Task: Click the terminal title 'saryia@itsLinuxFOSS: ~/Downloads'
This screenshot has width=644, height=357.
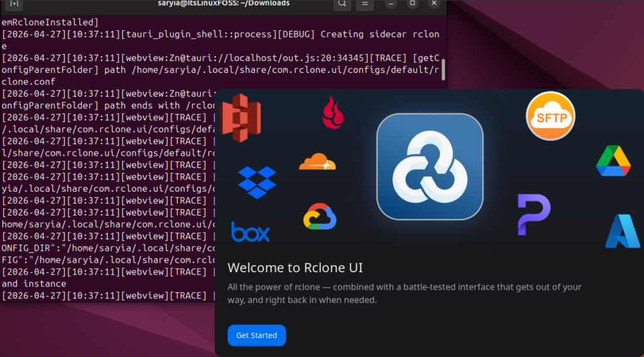Action: point(224,4)
